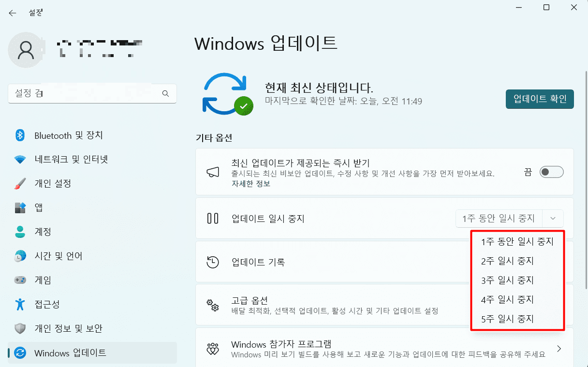Click the Windows 참가자 프로그램 hearts icon
The image size is (588, 367).
pyautogui.click(x=213, y=349)
